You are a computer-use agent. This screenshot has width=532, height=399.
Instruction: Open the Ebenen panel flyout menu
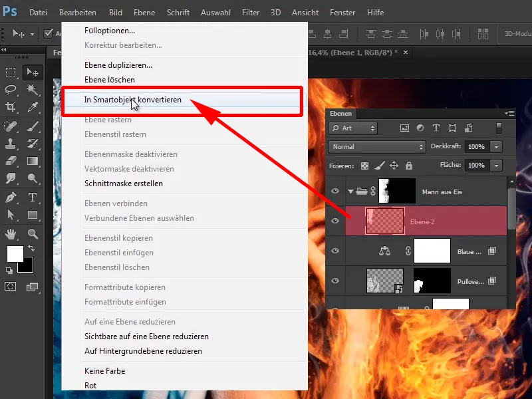click(509, 113)
